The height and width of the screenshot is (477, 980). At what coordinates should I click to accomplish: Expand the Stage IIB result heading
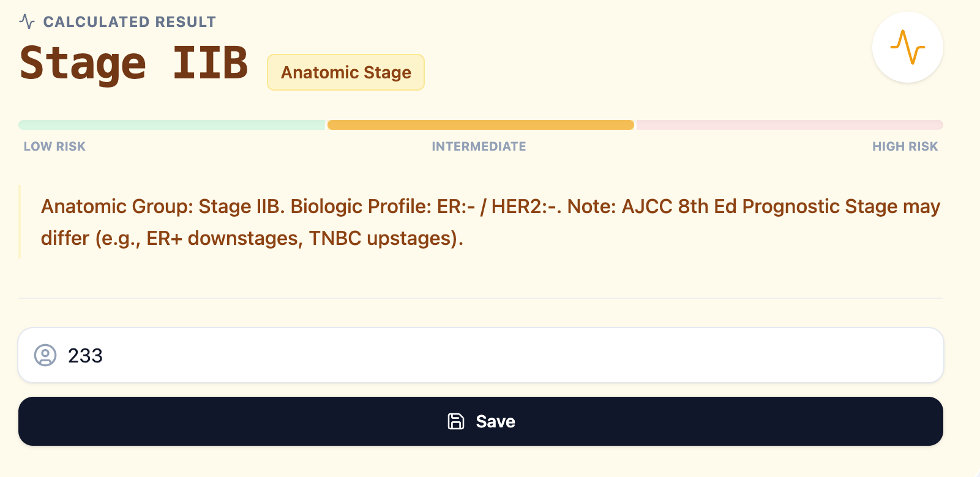click(133, 61)
